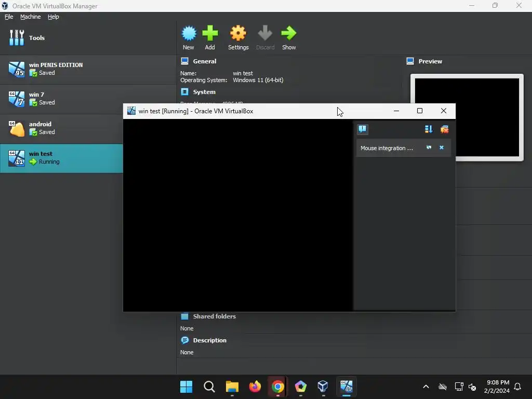Click the Discard toolbar icon

click(x=265, y=33)
